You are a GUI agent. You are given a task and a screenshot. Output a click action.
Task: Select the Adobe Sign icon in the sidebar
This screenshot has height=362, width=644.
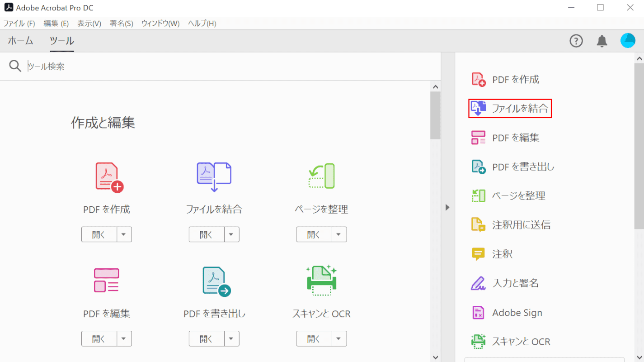pos(478,313)
